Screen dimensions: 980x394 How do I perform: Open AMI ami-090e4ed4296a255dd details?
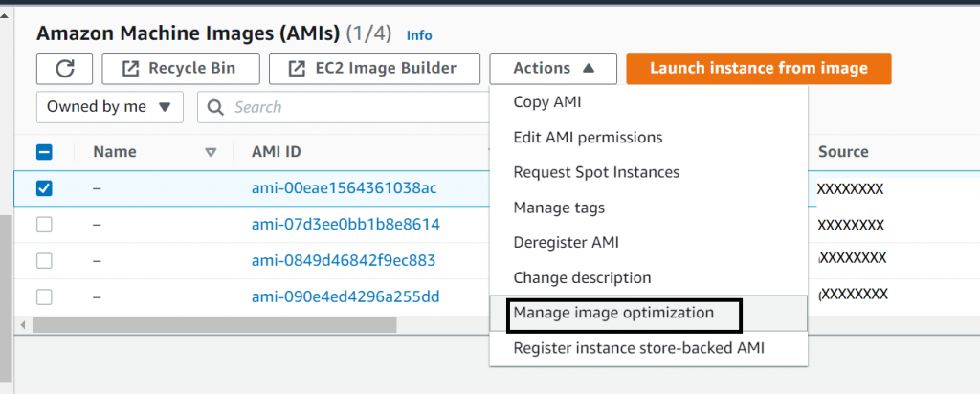[x=345, y=296]
